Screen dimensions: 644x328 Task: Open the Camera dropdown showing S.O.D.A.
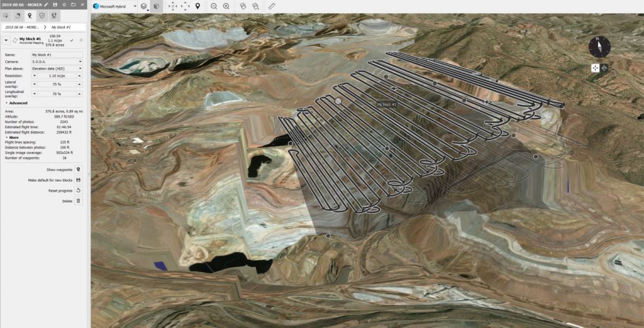(x=57, y=62)
